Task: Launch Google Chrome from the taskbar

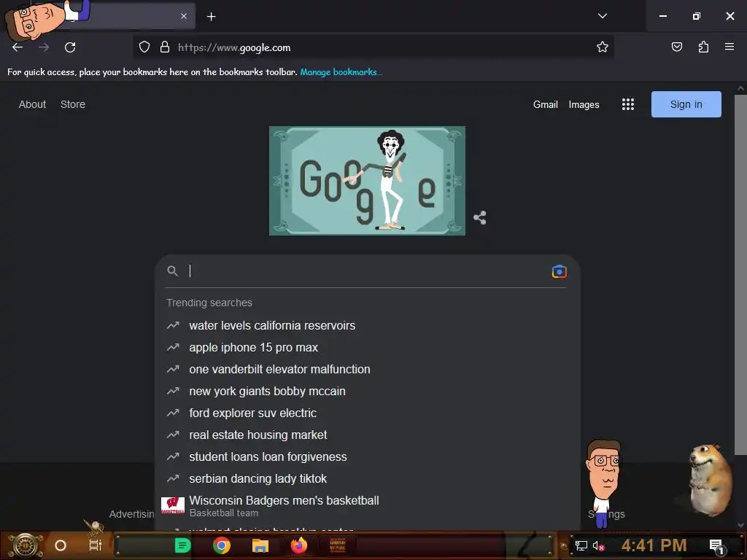Action: pyautogui.click(x=222, y=545)
